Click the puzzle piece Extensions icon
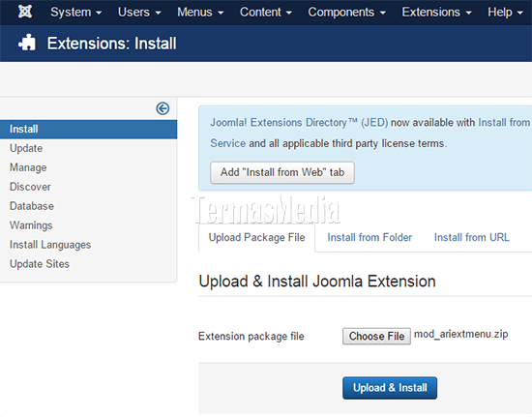The width and height of the screenshot is (532, 417). pyautogui.click(x=27, y=44)
